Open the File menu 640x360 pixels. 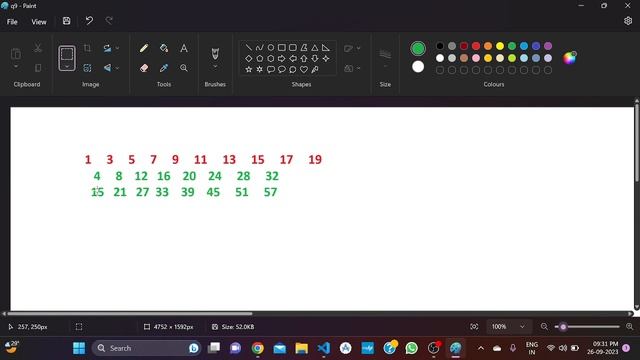[x=12, y=22]
